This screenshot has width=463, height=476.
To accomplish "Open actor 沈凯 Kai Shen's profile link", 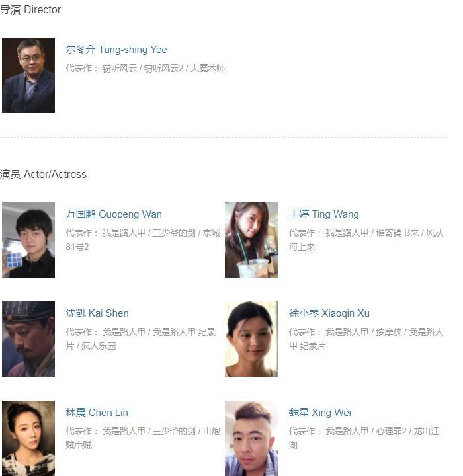I will tap(97, 313).
